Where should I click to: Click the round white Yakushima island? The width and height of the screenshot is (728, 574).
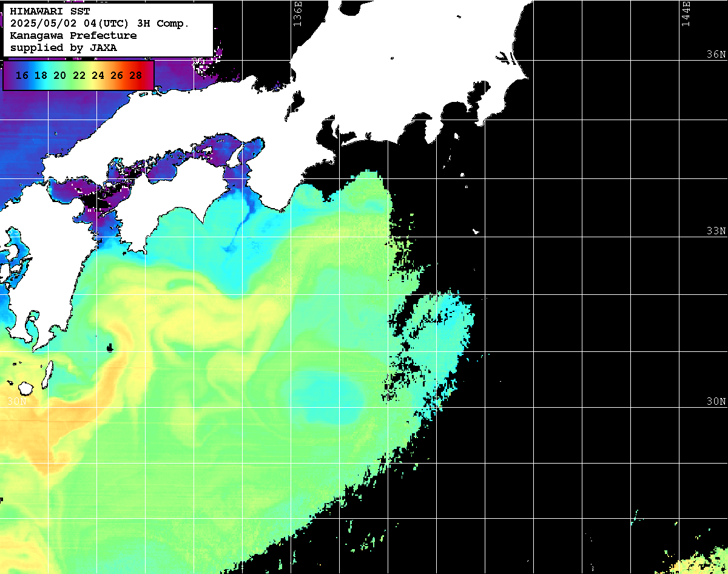coord(26,388)
